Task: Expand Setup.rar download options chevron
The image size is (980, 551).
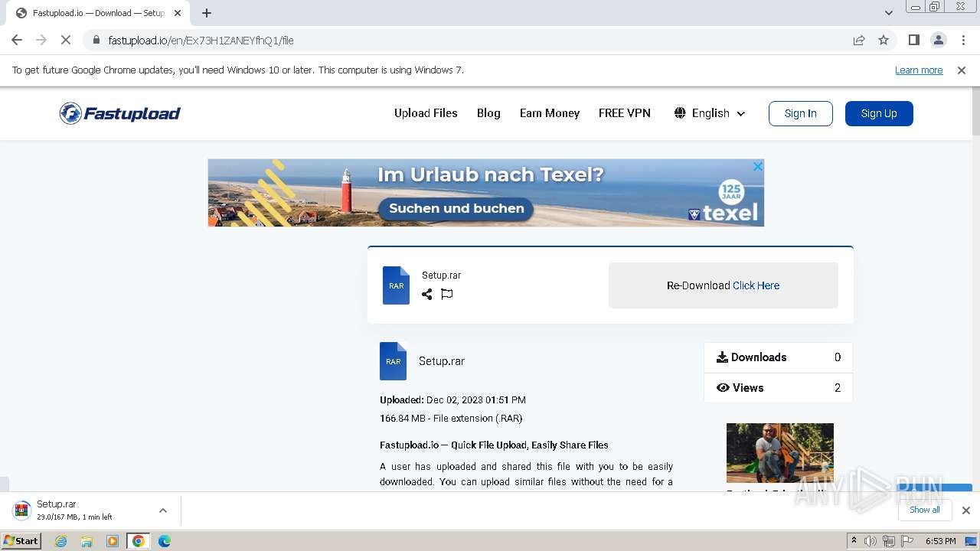Action: coord(162,510)
